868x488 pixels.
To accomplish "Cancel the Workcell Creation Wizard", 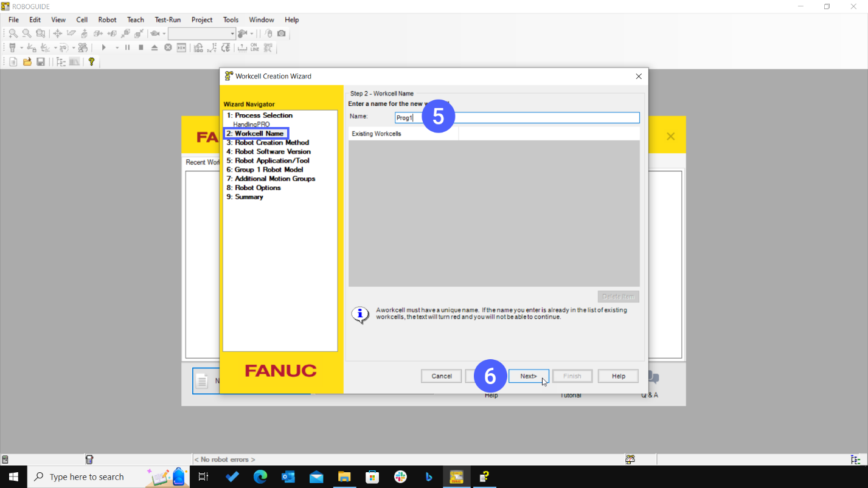I will (441, 376).
